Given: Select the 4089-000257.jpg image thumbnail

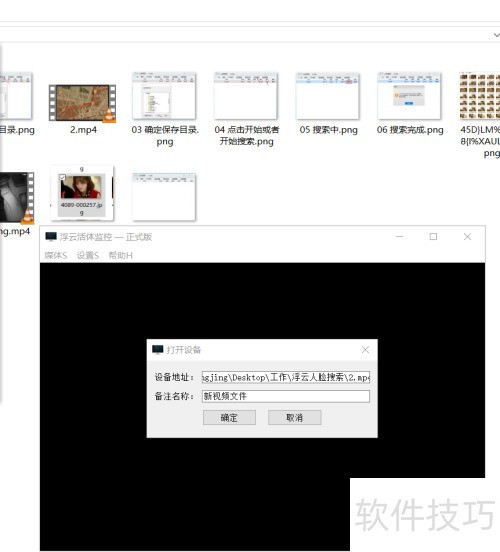Looking at the screenshot, I should click(x=82, y=193).
